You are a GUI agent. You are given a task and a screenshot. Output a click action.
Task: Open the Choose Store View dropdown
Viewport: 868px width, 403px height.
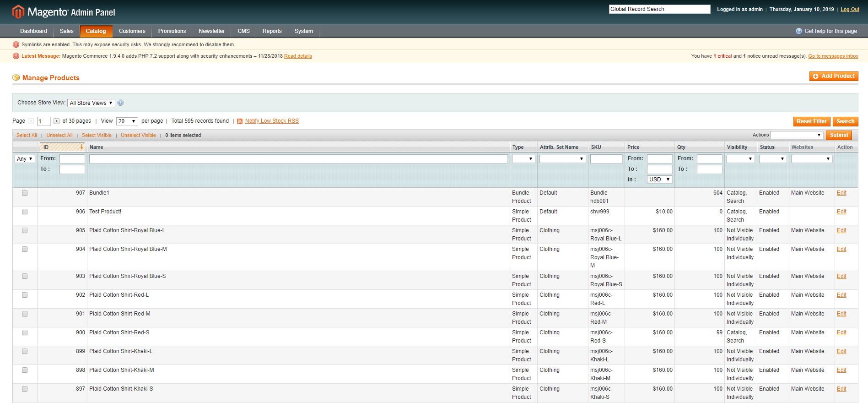[91, 103]
